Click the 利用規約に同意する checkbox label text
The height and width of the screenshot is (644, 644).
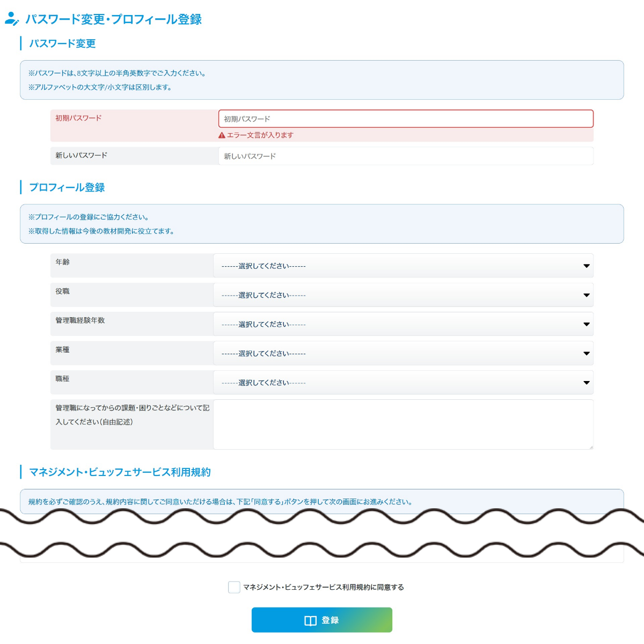323,587
